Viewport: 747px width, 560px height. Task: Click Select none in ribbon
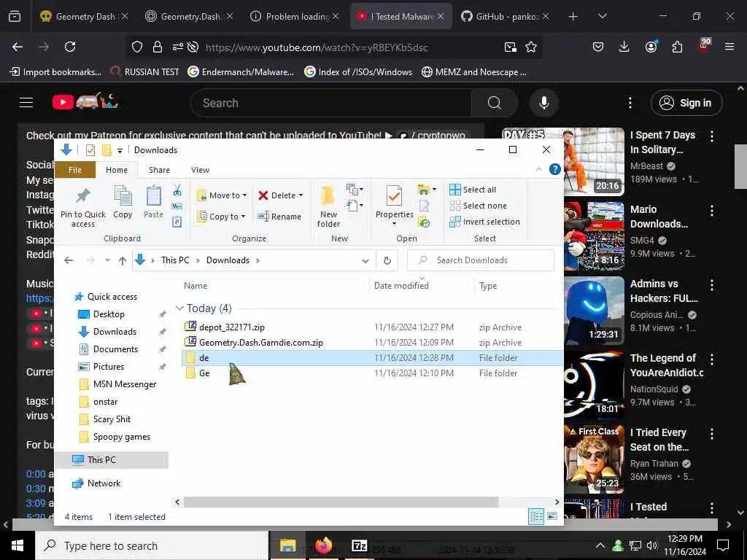478,206
